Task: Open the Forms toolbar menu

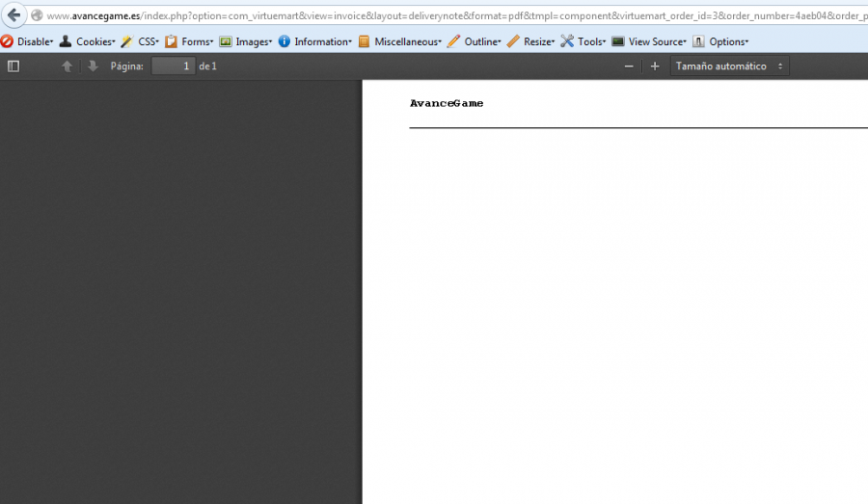Action: (189, 41)
